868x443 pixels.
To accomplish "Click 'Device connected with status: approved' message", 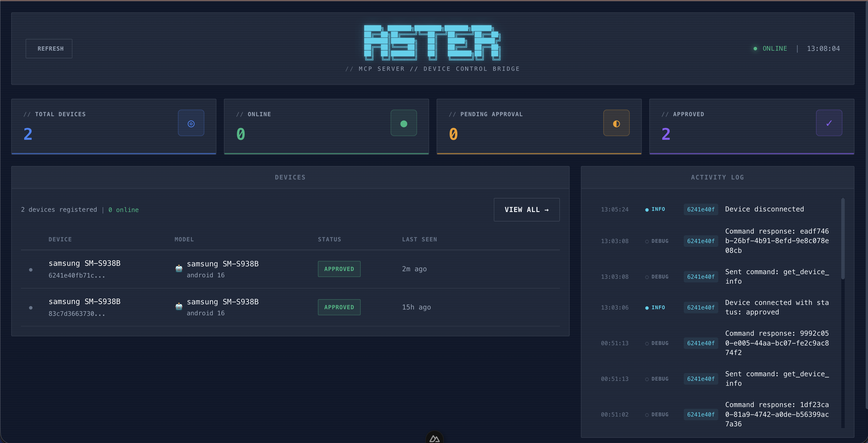I will tap(777, 308).
